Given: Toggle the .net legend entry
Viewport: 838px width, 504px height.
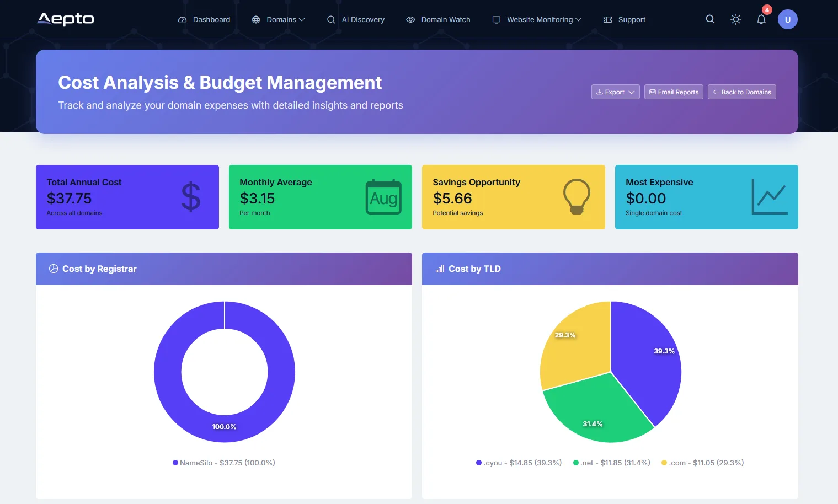Looking at the screenshot, I should click(612, 463).
